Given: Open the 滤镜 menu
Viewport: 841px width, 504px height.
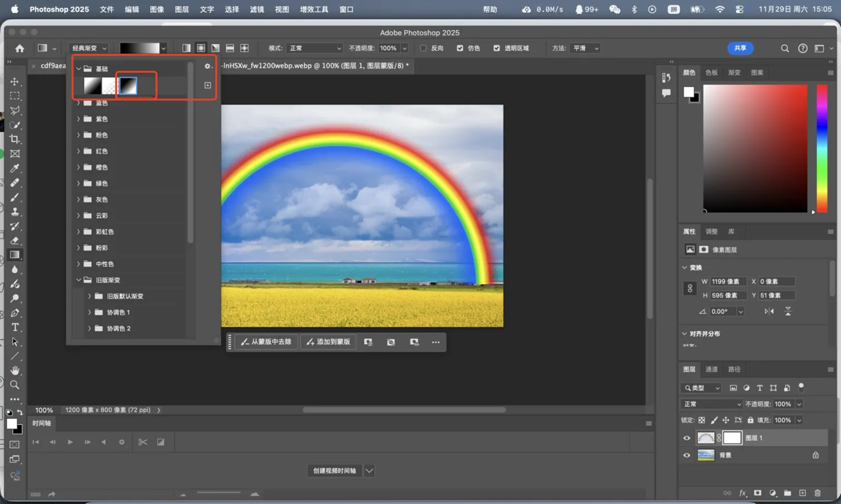Looking at the screenshot, I should pos(256,9).
